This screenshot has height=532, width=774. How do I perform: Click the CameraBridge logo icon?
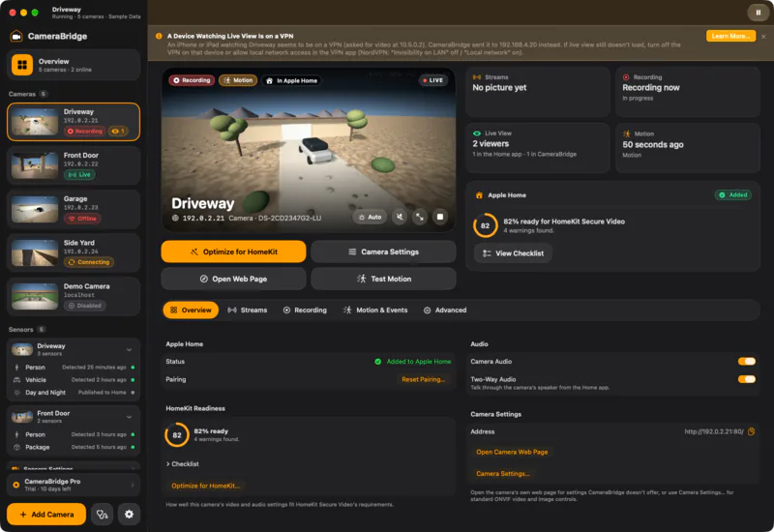click(x=16, y=36)
